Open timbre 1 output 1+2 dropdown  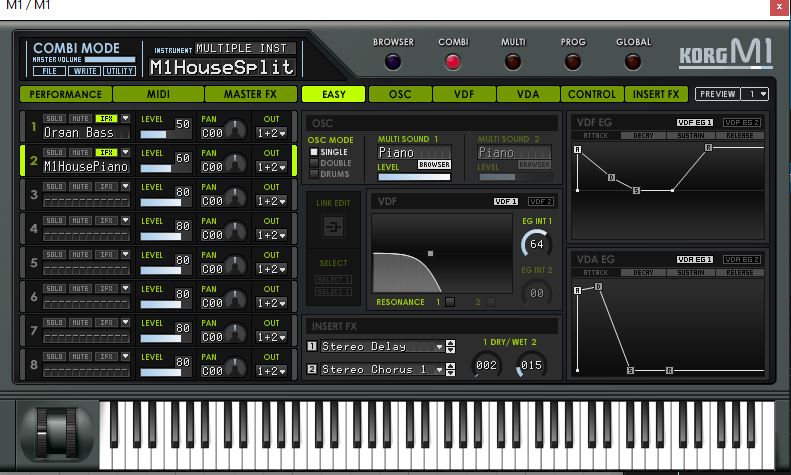click(x=271, y=133)
